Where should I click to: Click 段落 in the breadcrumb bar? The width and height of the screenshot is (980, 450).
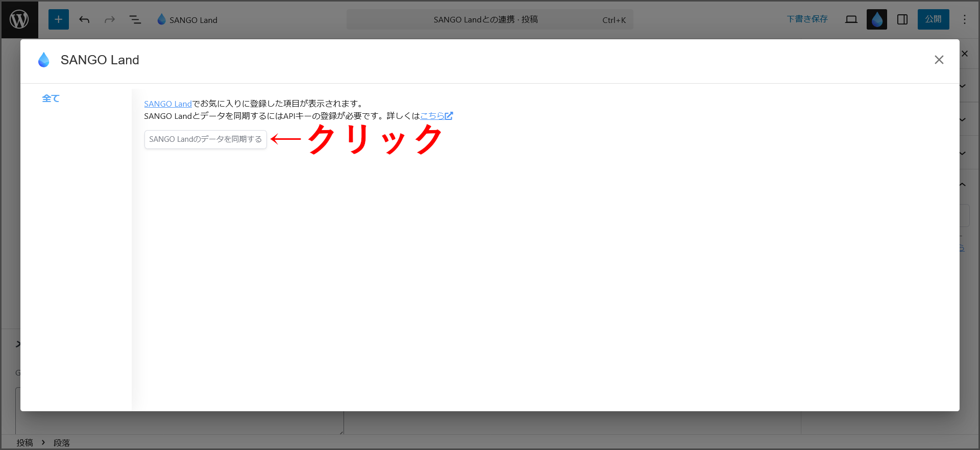(x=62, y=442)
